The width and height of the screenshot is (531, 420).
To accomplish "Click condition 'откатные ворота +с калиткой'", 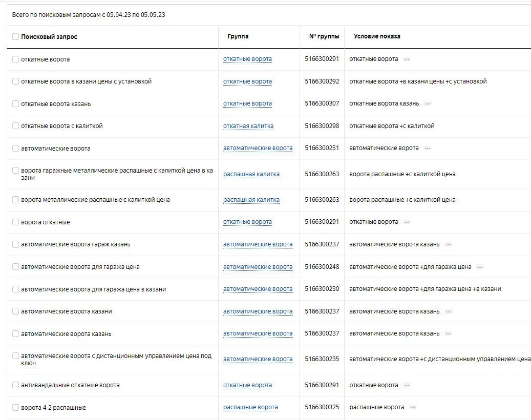I will click(x=392, y=126).
